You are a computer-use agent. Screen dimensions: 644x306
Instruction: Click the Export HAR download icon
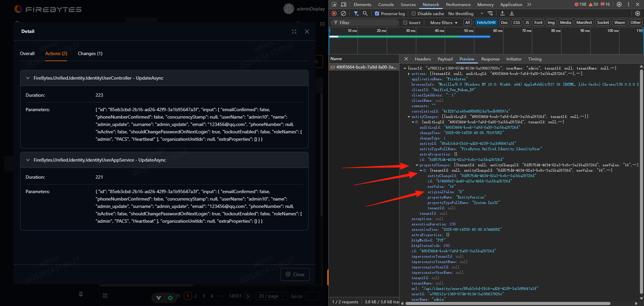512,13
